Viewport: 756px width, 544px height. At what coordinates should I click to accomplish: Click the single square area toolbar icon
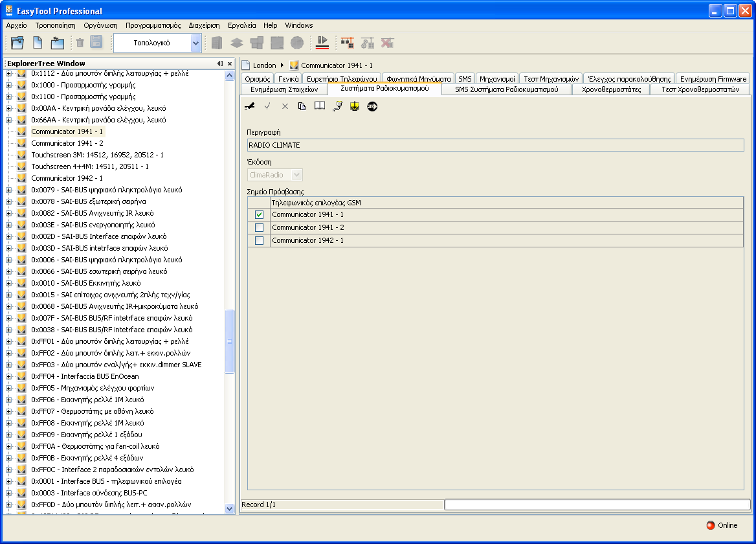click(x=277, y=43)
